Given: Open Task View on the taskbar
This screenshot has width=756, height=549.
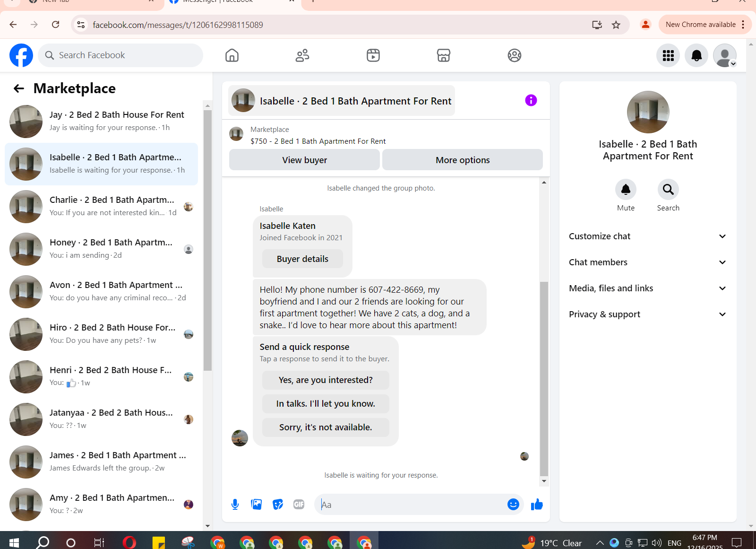Looking at the screenshot, I should coord(99,542).
